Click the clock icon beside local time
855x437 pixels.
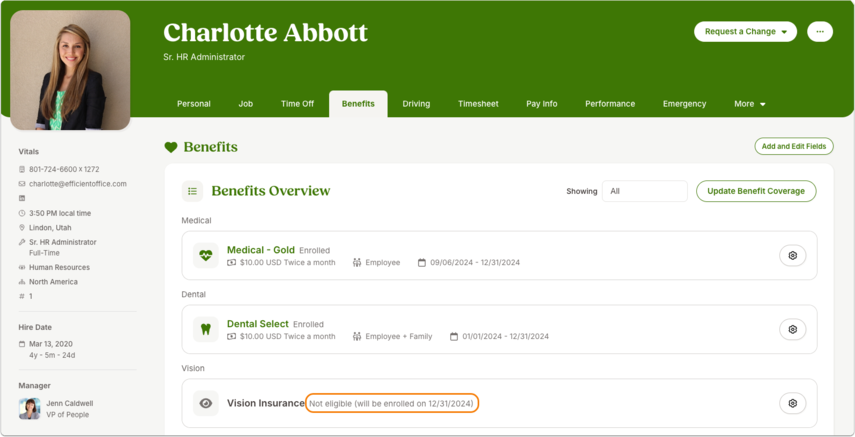tap(22, 213)
